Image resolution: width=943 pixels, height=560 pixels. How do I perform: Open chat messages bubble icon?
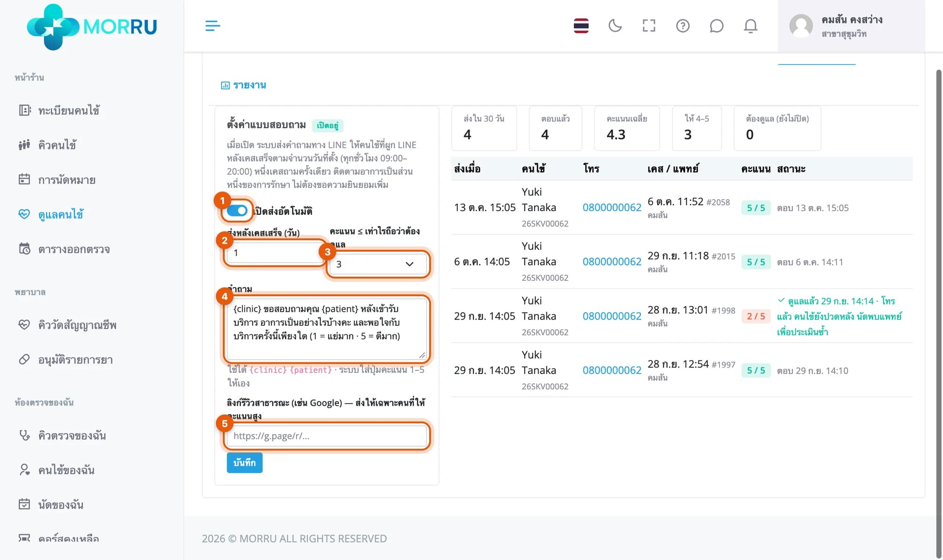pyautogui.click(x=716, y=25)
